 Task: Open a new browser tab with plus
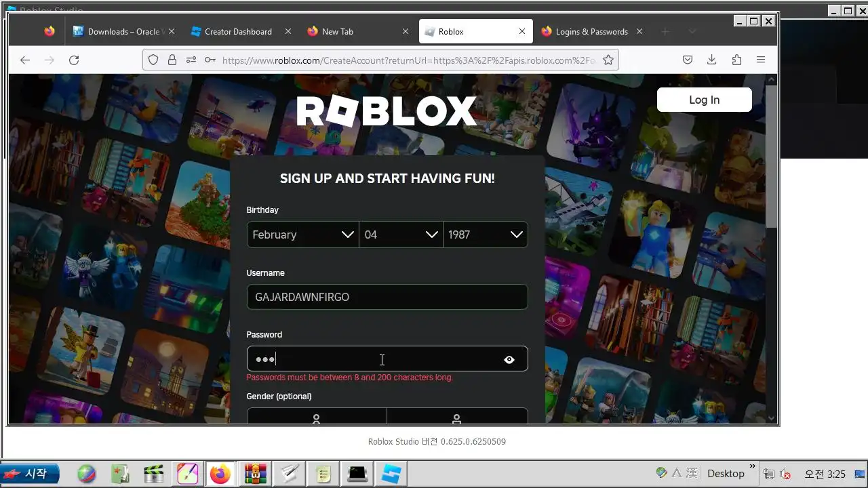(x=665, y=31)
